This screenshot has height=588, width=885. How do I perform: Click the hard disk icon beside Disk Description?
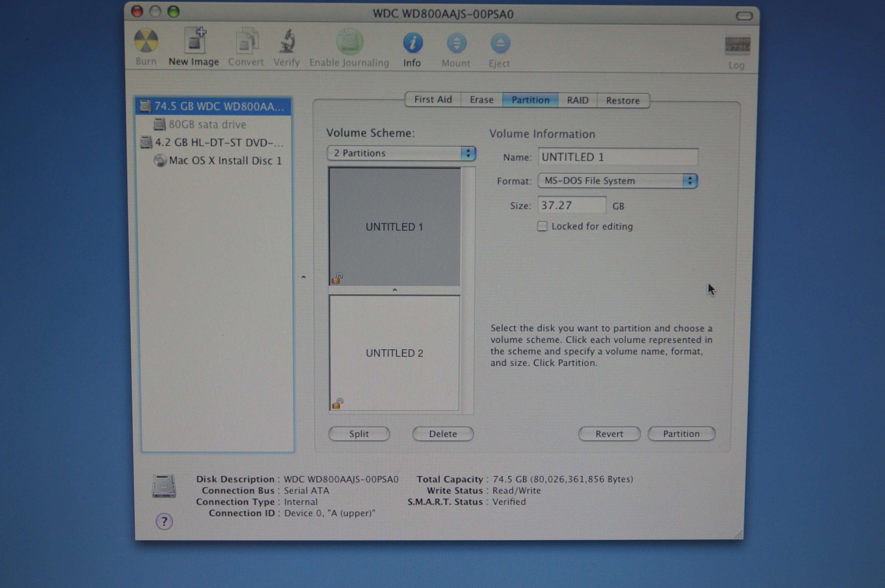point(164,486)
